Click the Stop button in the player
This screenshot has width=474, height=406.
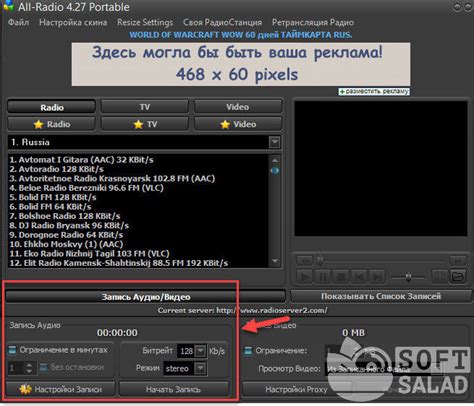click(x=341, y=277)
